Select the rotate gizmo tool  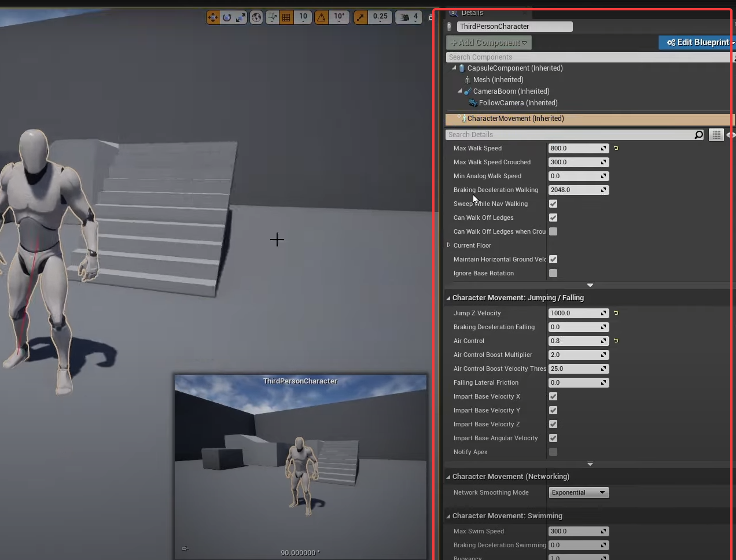click(227, 17)
